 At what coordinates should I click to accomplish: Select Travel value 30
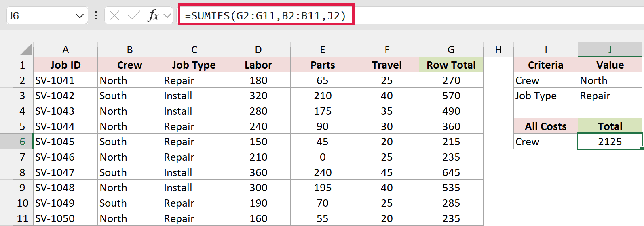click(387, 126)
